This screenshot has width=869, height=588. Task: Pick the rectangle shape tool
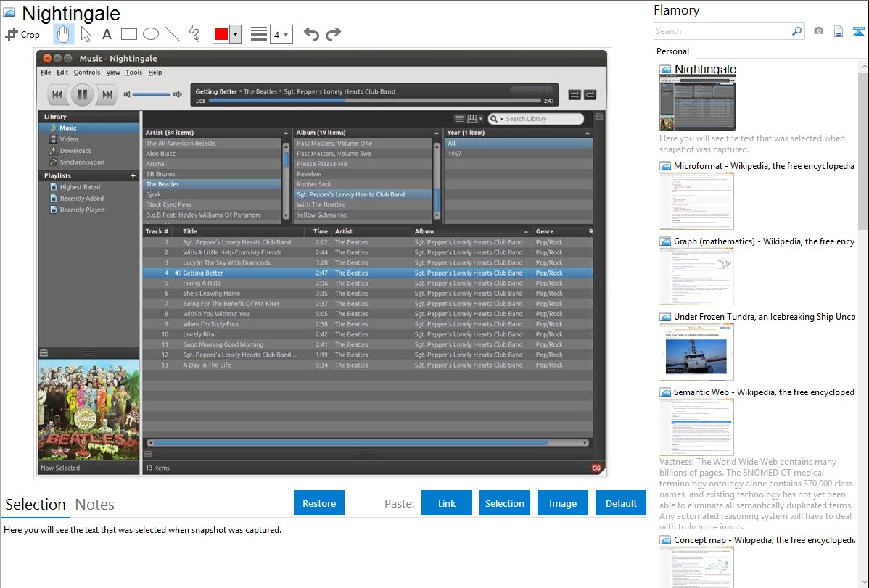(x=129, y=34)
